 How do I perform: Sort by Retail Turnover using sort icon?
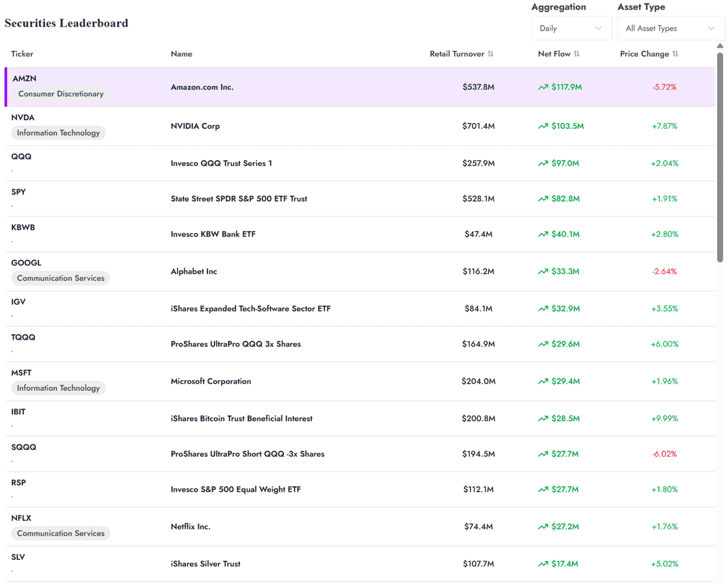coord(491,54)
